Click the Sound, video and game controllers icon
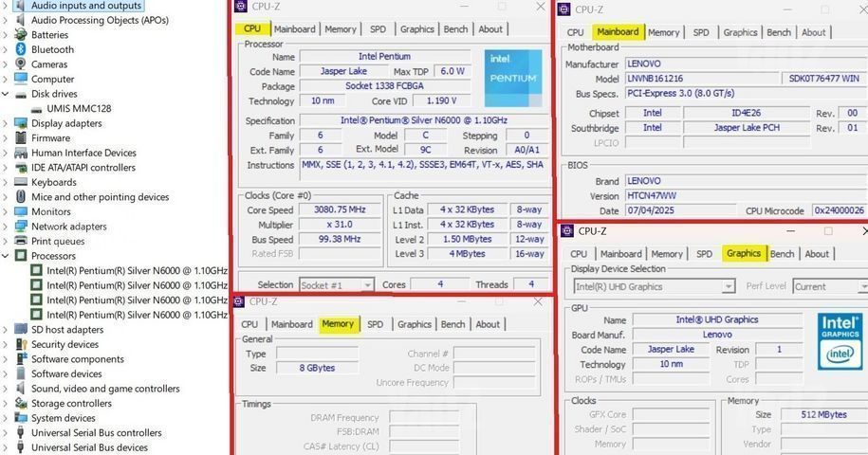Screen dimensions: 868x455 [21, 388]
